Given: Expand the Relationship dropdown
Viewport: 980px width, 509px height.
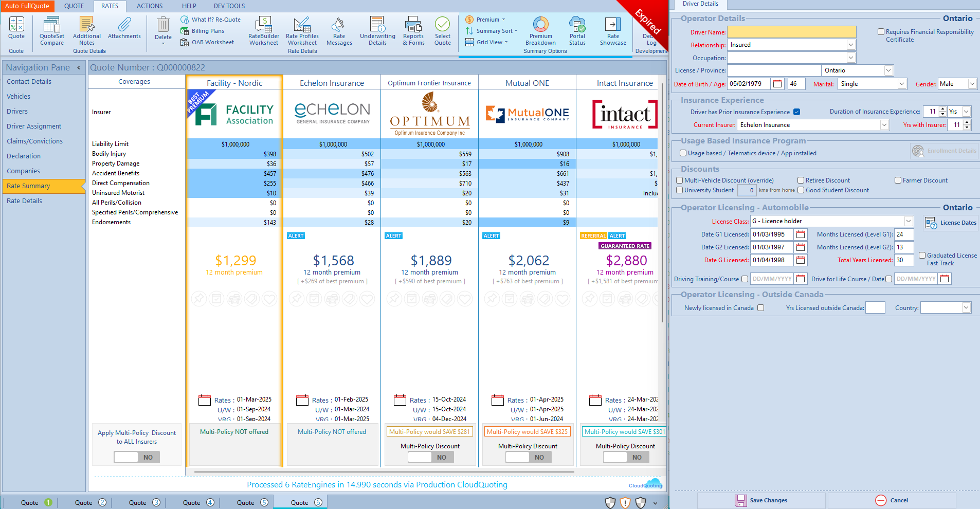Looking at the screenshot, I should 850,45.
